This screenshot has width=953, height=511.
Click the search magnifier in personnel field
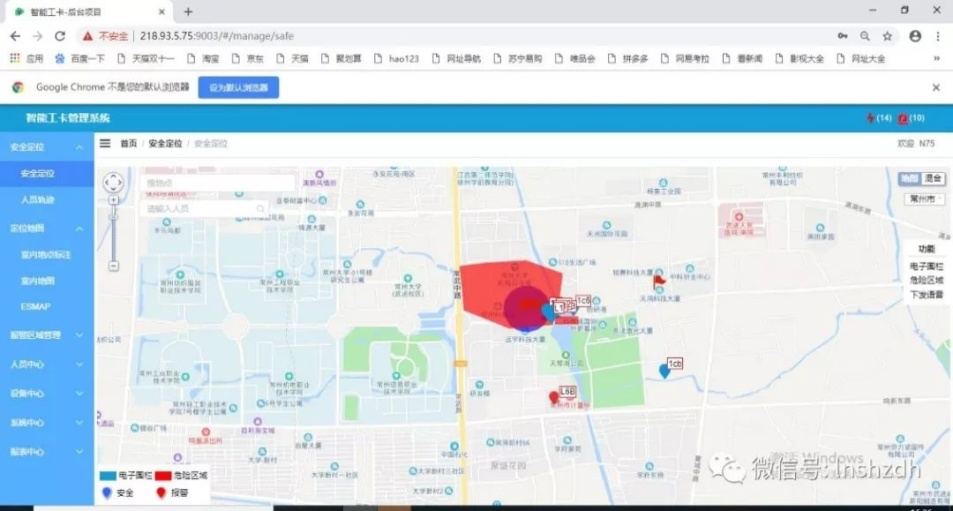261,209
